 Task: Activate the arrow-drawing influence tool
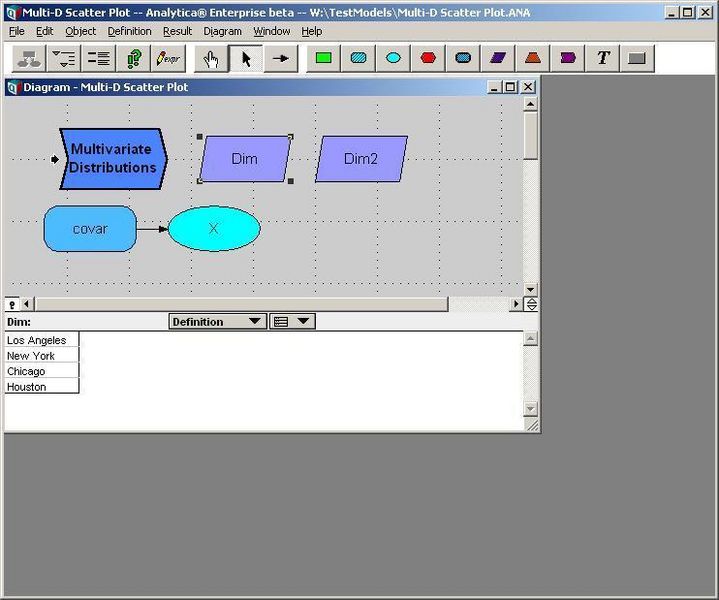281,59
